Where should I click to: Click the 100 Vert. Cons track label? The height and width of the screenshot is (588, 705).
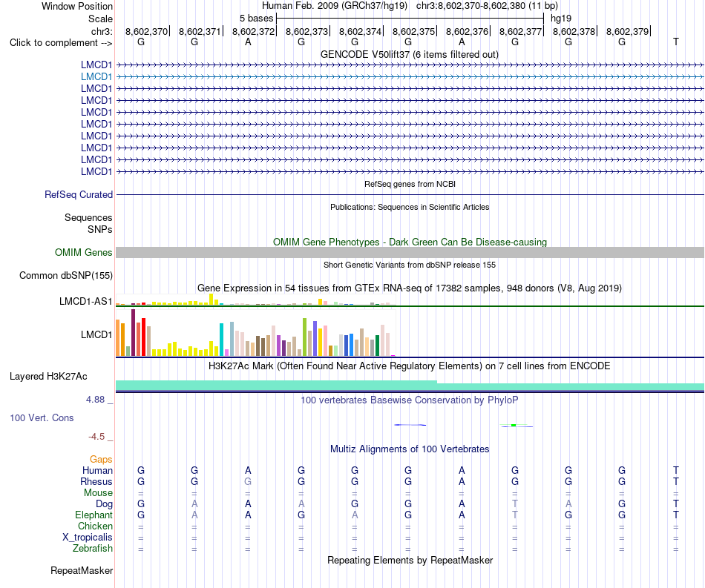42,417
